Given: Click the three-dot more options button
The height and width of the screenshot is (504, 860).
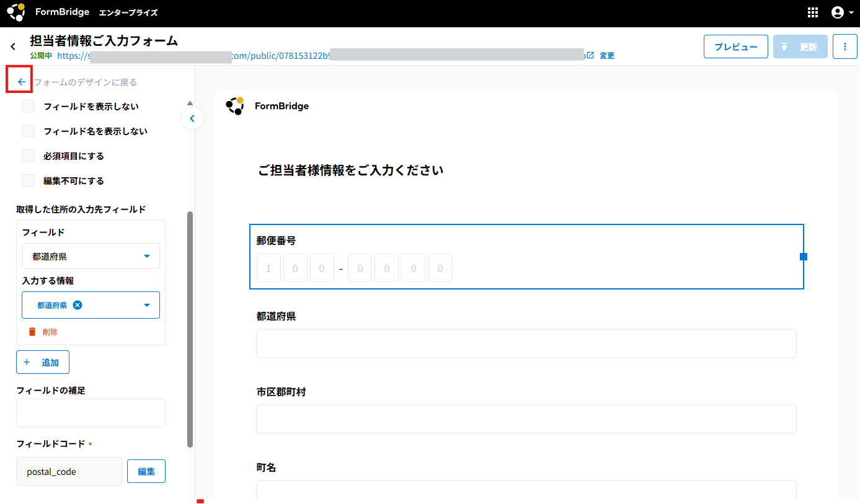Looking at the screenshot, I should coord(844,47).
